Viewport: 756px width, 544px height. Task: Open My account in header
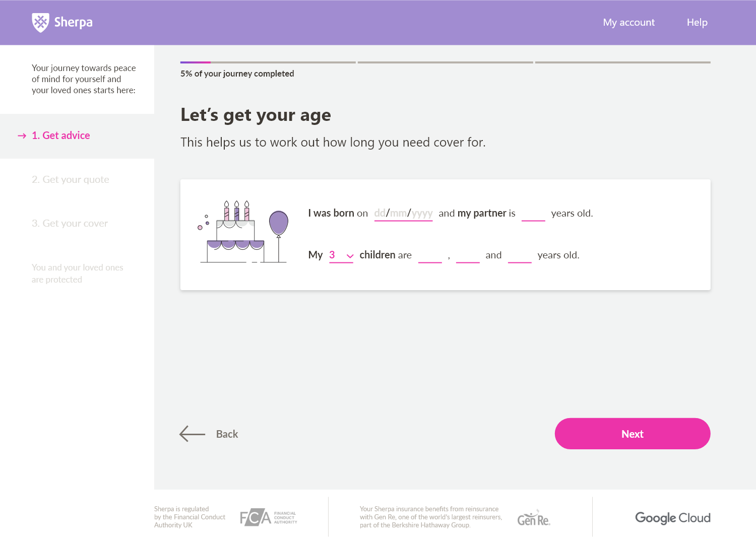coord(628,22)
